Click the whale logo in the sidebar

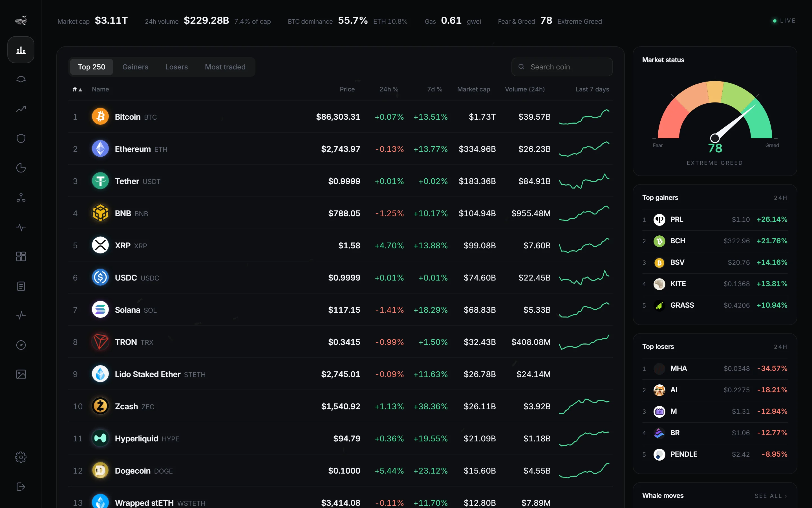(x=21, y=21)
